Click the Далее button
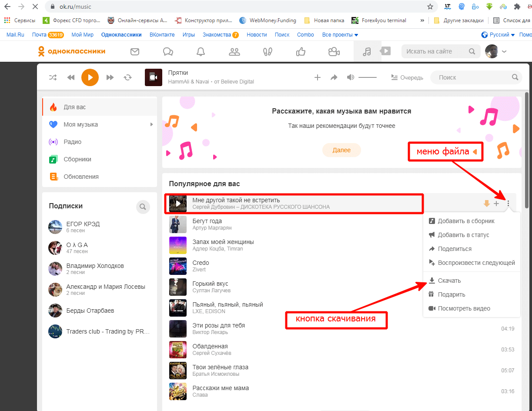The height and width of the screenshot is (411, 532). pos(341,150)
